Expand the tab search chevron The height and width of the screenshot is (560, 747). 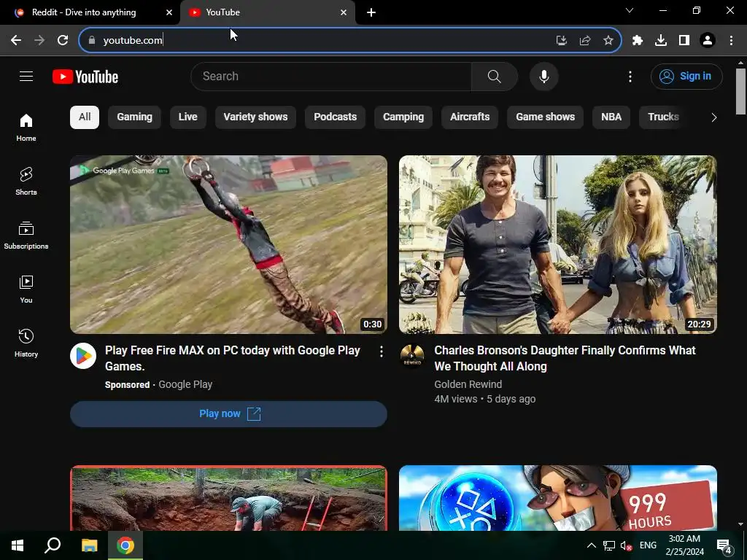[x=630, y=10]
